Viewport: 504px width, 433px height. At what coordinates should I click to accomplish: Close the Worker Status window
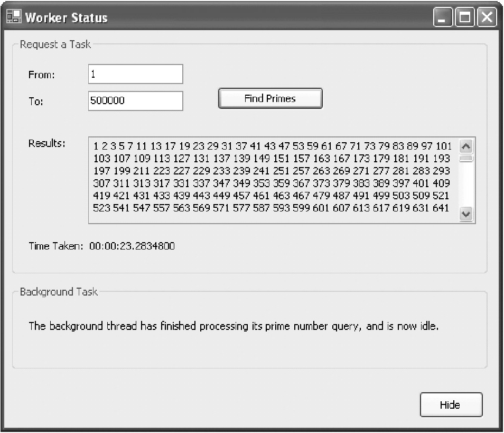[x=487, y=17]
